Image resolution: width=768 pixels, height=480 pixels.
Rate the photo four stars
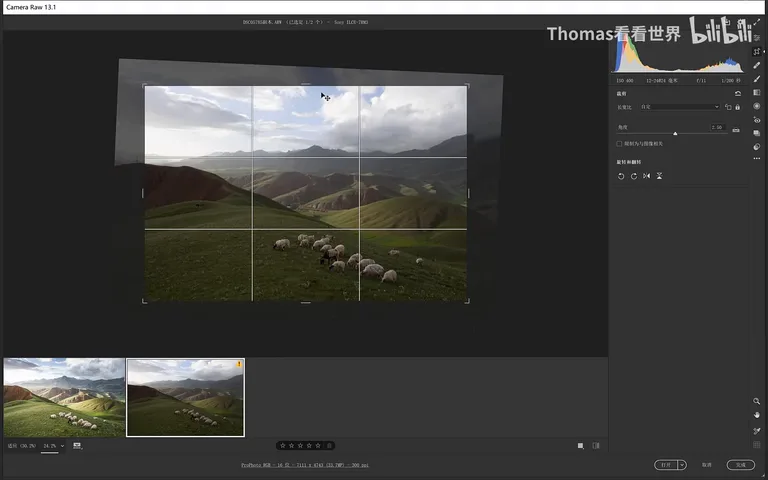[x=309, y=446]
